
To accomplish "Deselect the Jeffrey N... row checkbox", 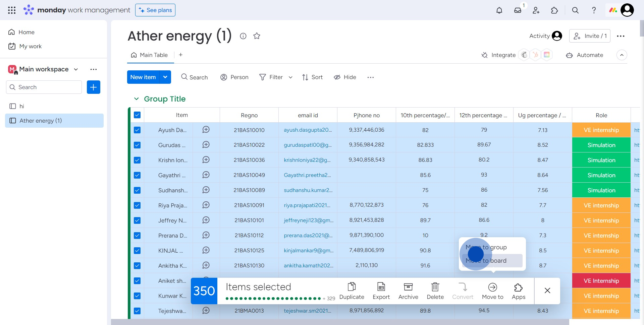I will tap(137, 220).
